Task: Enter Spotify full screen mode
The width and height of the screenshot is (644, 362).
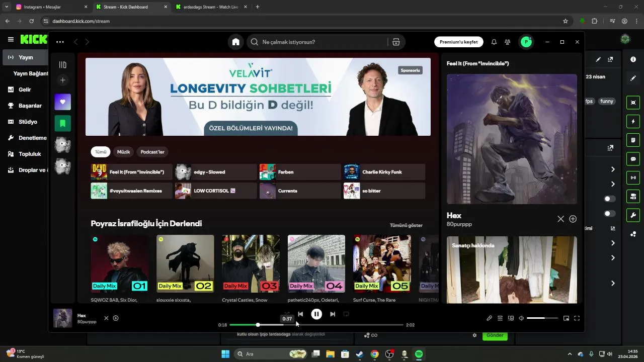Action: tap(577, 318)
